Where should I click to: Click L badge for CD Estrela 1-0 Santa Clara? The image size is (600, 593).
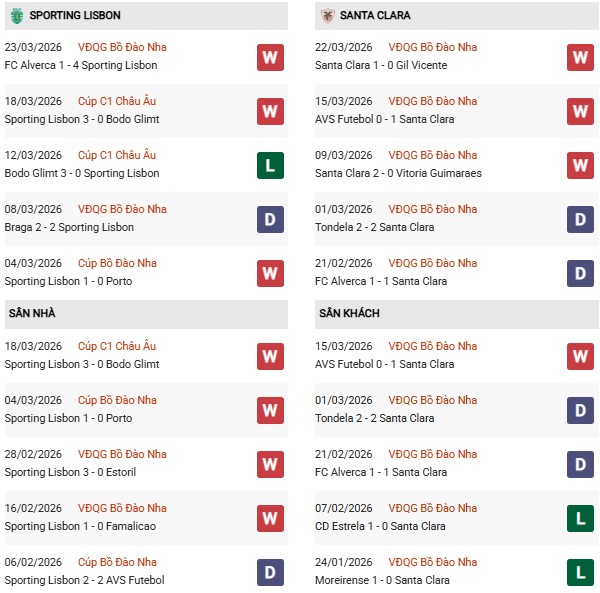[x=580, y=518]
